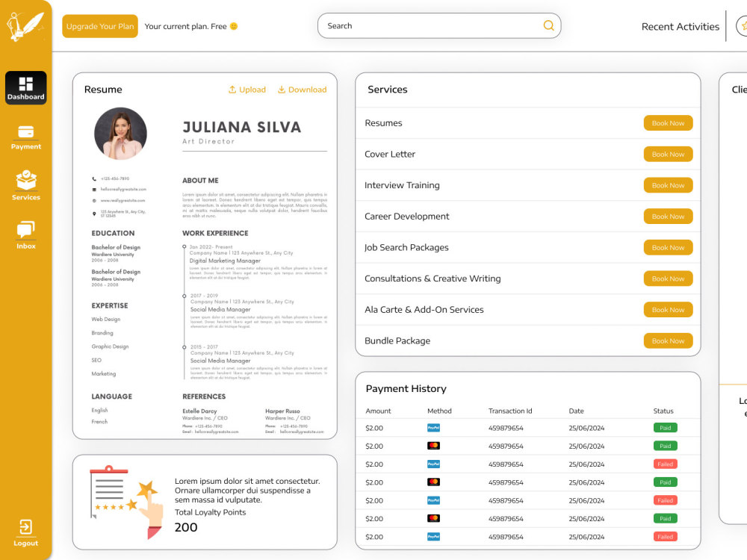Book Now for Ala Carte & Add-On Services
The width and height of the screenshot is (747, 560).
pyautogui.click(x=668, y=310)
